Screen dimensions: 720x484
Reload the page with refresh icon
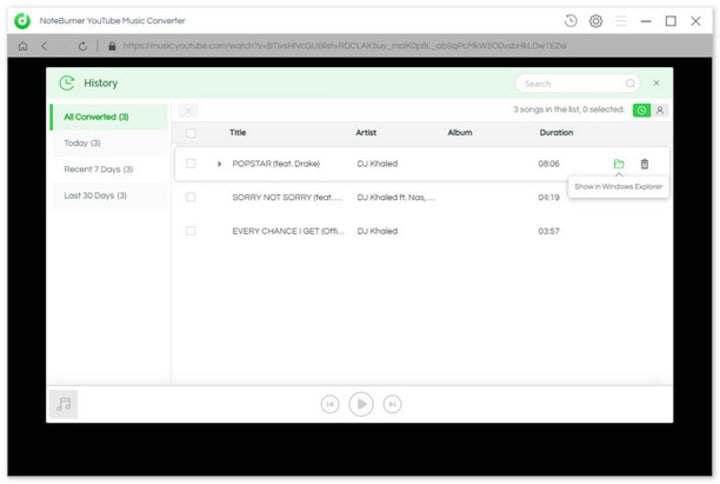coord(83,46)
